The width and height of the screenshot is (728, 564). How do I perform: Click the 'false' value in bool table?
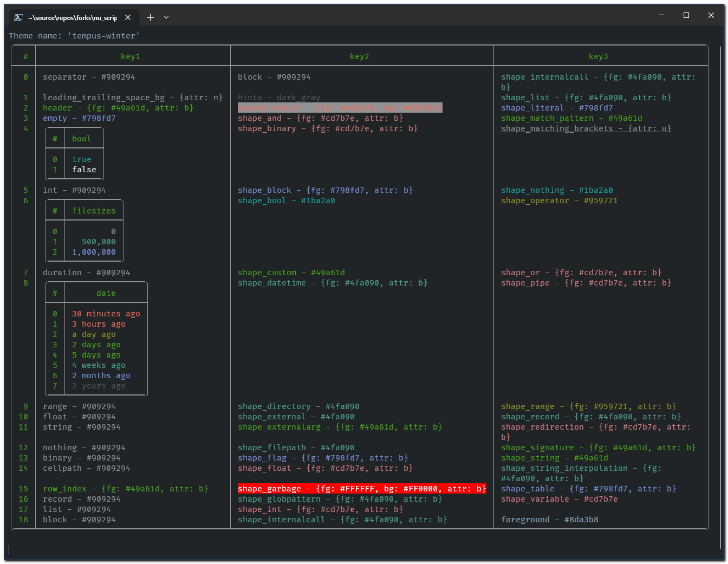pos(84,170)
